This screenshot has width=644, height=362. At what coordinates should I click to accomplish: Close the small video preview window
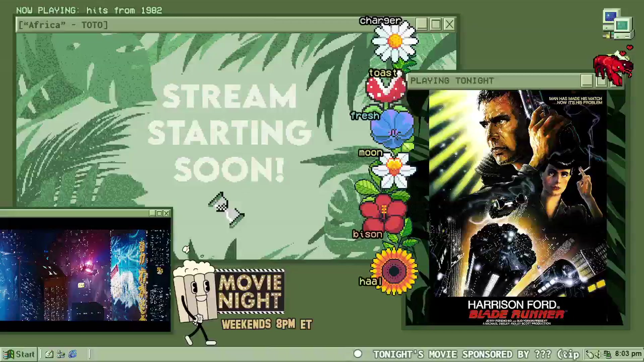[166, 213]
